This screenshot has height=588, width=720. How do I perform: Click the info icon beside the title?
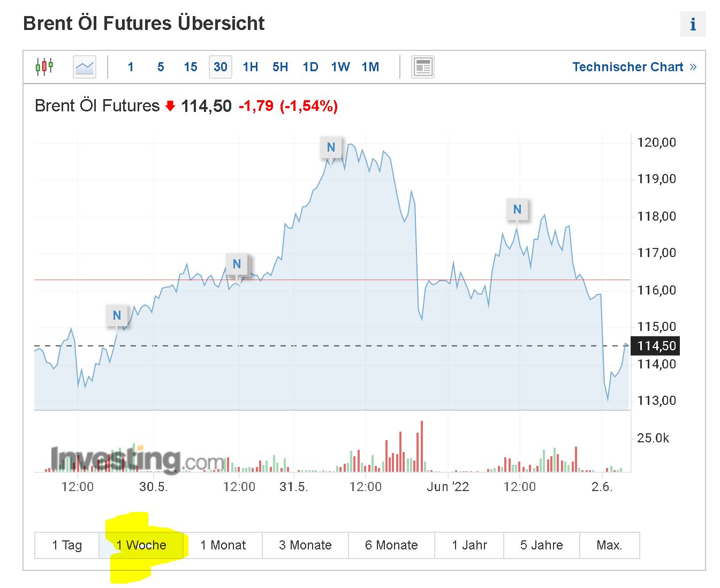click(x=693, y=24)
